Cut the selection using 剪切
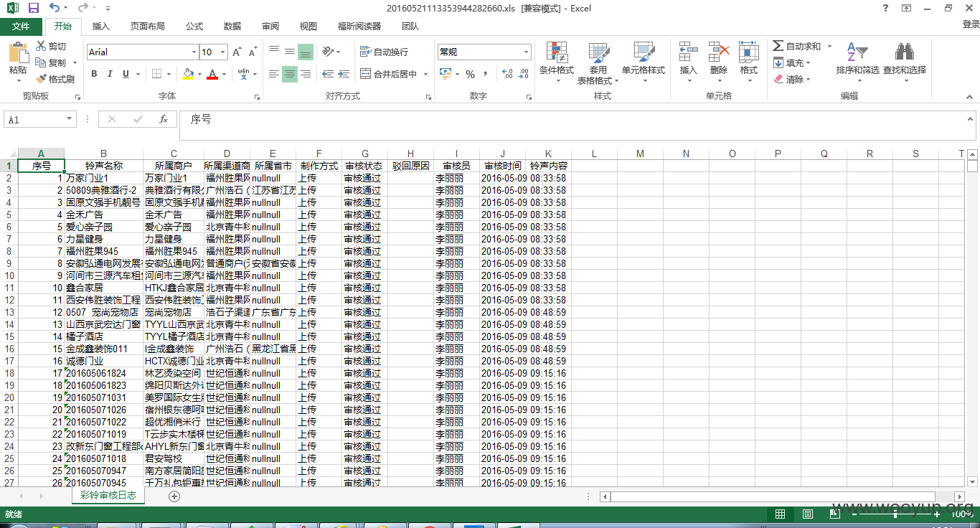Viewport: 980px width, 528px height. tap(50, 46)
